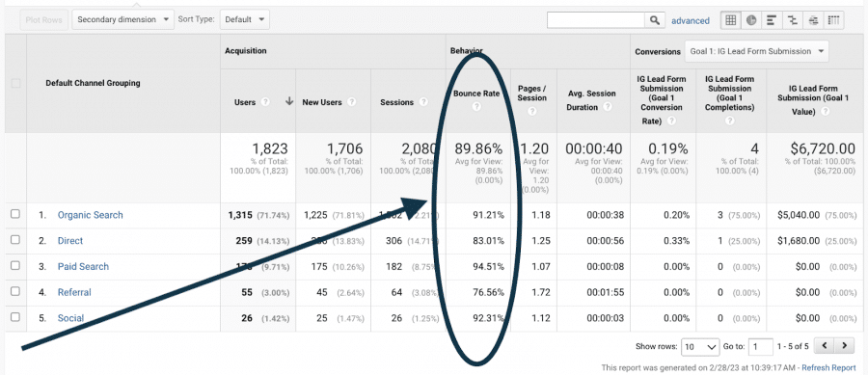Viewport: 868px width, 375px height.
Task: Sort by the New Users column header
Action: pyautogui.click(x=322, y=102)
